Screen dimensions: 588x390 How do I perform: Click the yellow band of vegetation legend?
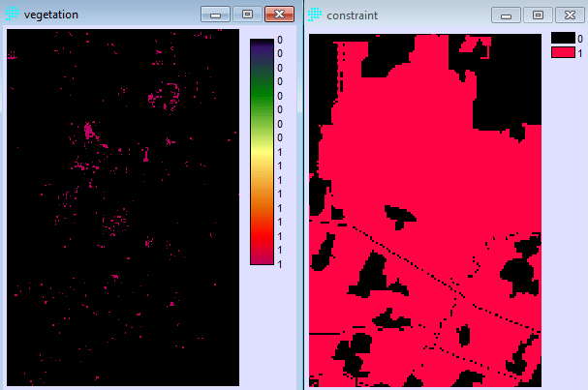(262, 155)
